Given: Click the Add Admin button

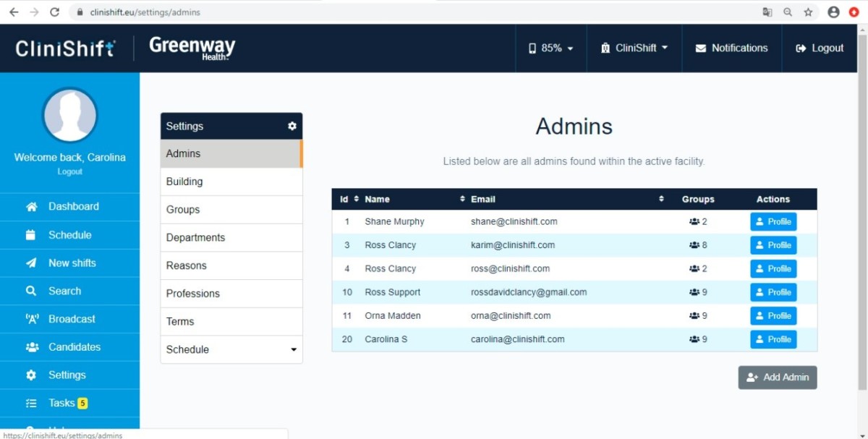Looking at the screenshot, I should [778, 378].
